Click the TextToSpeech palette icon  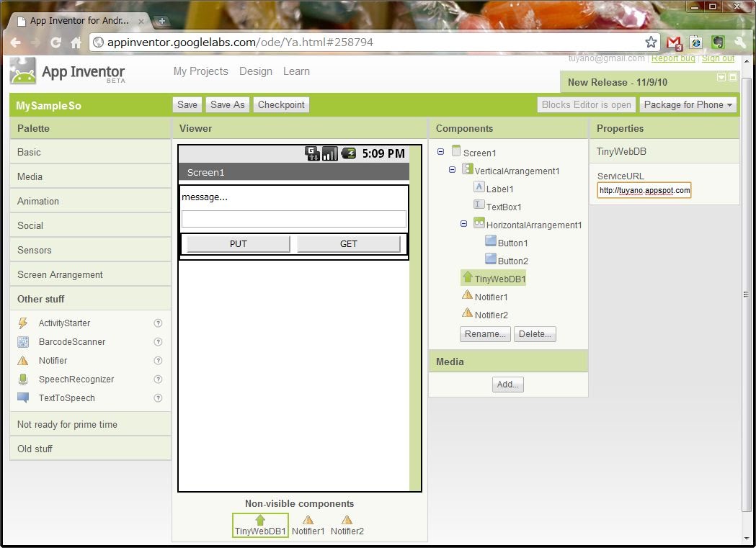pyautogui.click(x=23, y=398)
